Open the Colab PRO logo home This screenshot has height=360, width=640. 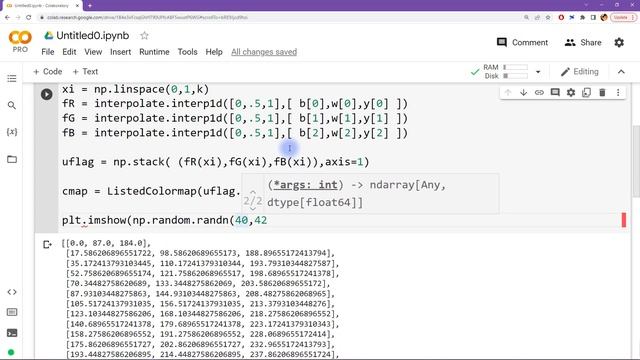[20, 42]
